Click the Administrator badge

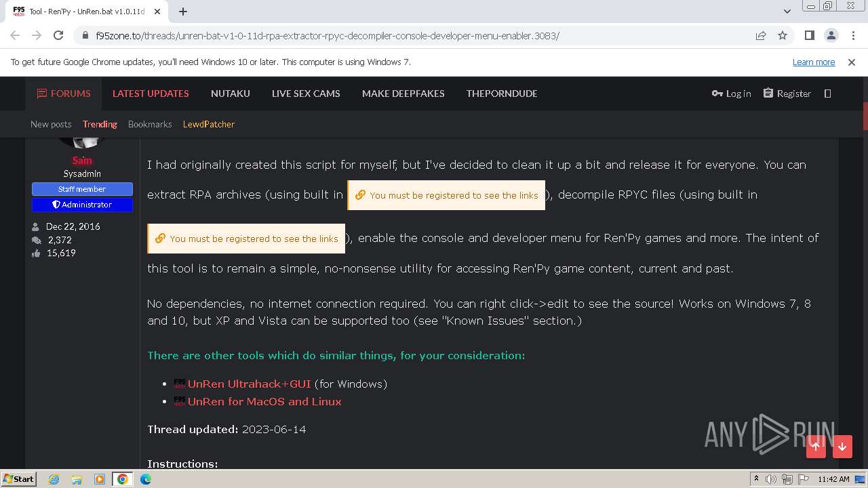point(82,205)
